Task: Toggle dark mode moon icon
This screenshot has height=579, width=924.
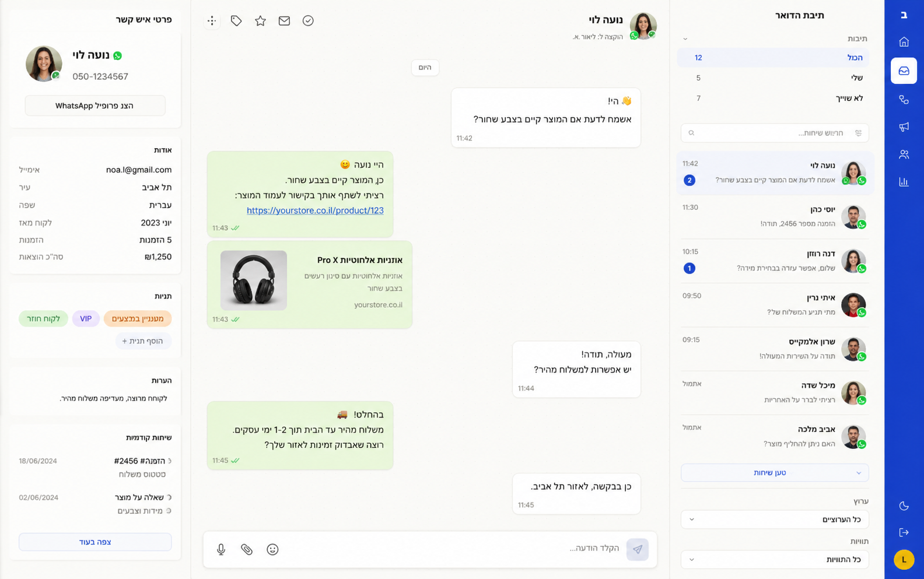Action: tap(904, 506)
